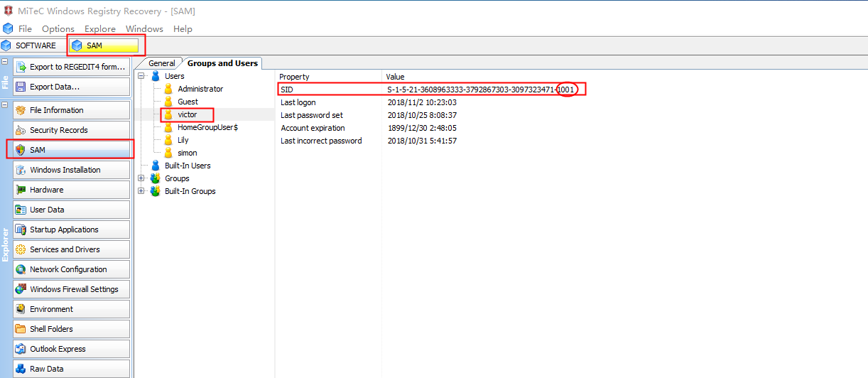Image resolution: width=868 pixels, height=378 pixels.
Task: Open Services and Drivers section
Action: coord(71,249)
